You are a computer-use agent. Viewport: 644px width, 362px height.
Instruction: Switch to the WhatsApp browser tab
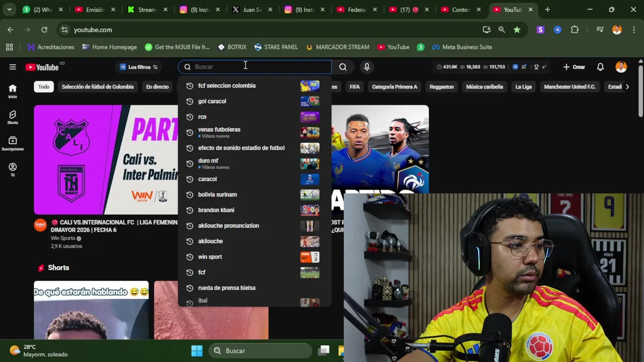click(42, 10)
